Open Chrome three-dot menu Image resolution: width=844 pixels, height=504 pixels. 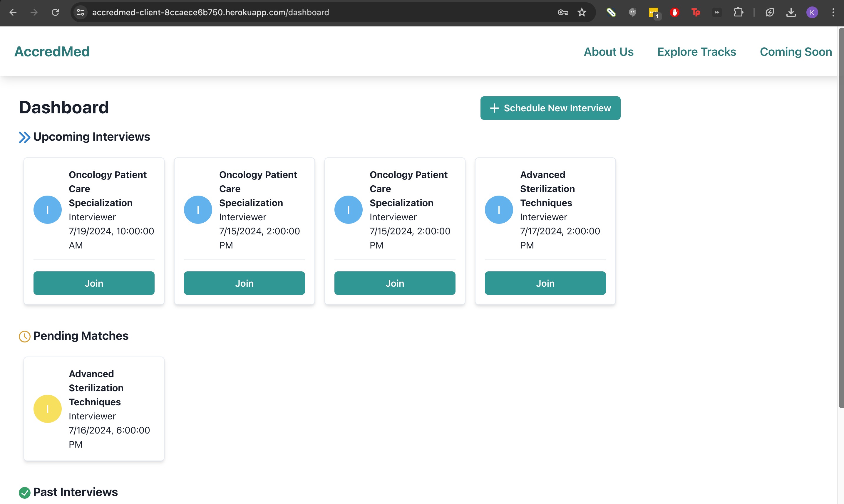pos(833,13)
